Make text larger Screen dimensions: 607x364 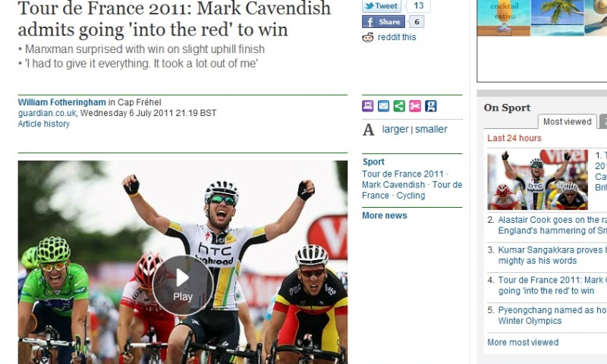(395, 129)
